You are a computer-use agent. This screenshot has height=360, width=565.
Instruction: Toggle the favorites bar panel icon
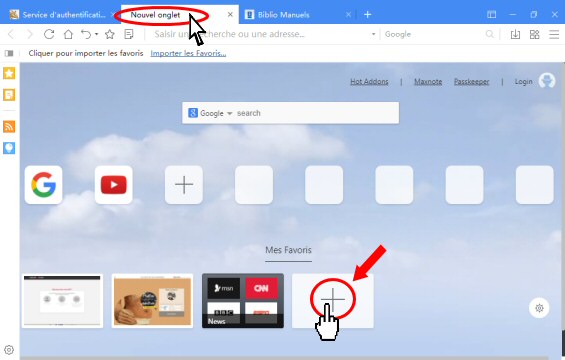tap(9, 53)
